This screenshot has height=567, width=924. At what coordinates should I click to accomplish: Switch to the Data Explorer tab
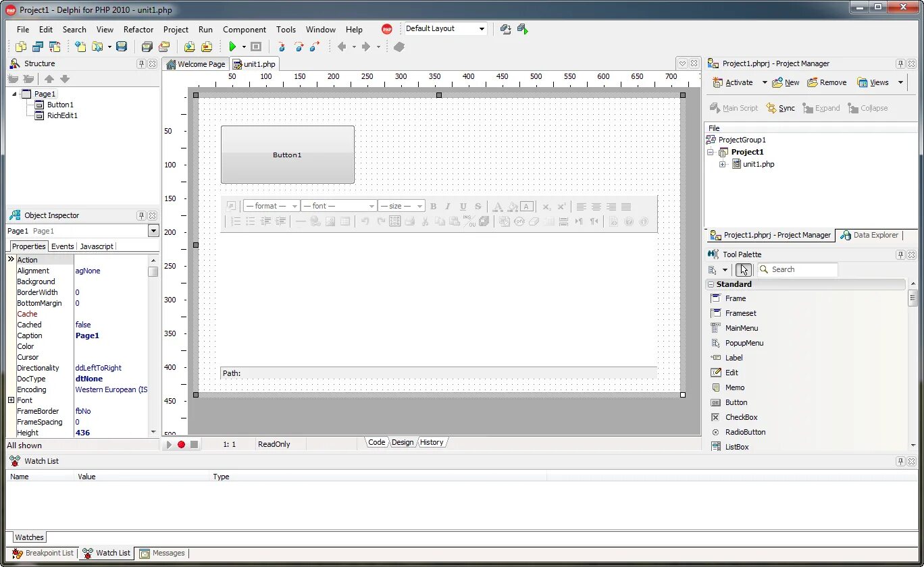(870, 235)
